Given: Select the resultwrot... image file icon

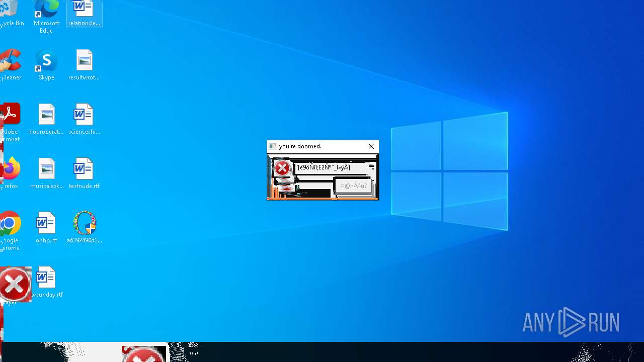Looking at the screenshot, I should [x=84, y=65].
